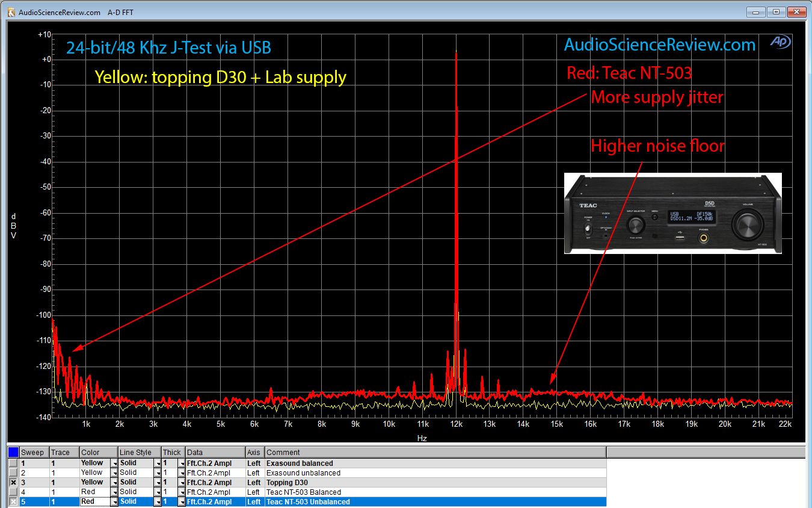This screenshot has height=508, width=812.
Task: Uncheck the Topping D30 sweep checkbox
Action: [13, 483]
